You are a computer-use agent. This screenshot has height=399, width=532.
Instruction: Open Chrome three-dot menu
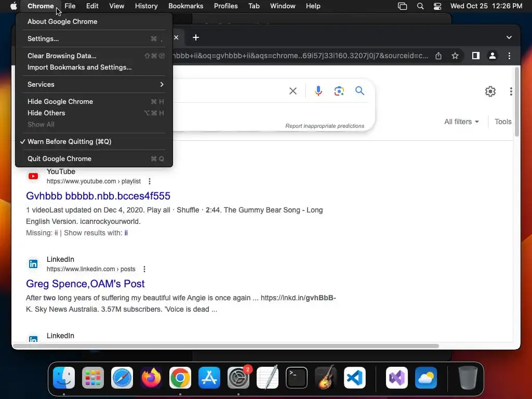click(509, 56)
